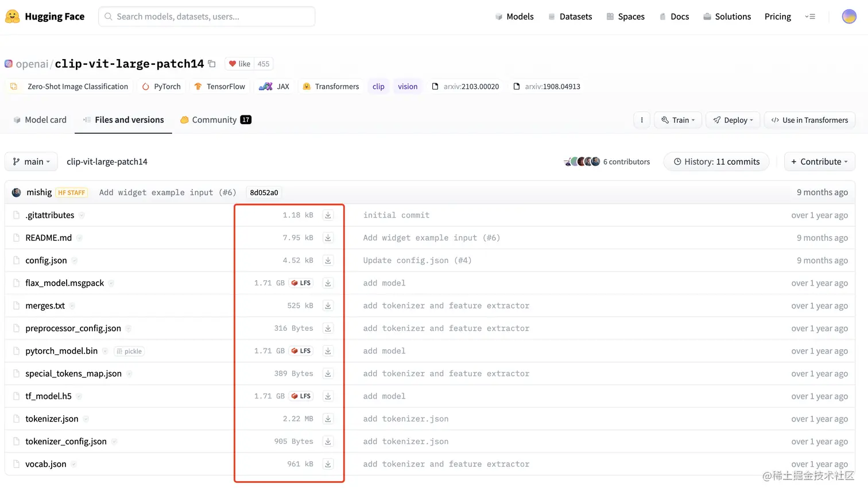Download README.md via its download icon
The height and width of the screenshot is (495, 868).
[328, 238]
